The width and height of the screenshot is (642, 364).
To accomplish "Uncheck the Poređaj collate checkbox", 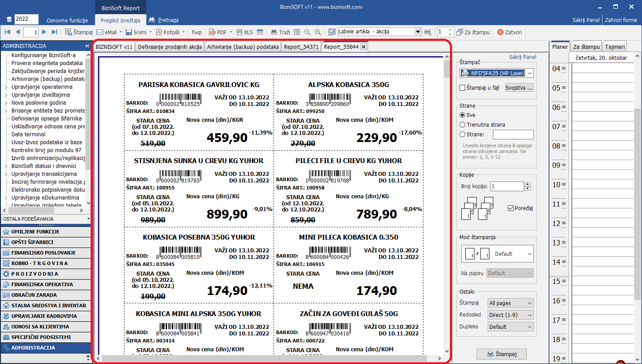I will point(511,208).
